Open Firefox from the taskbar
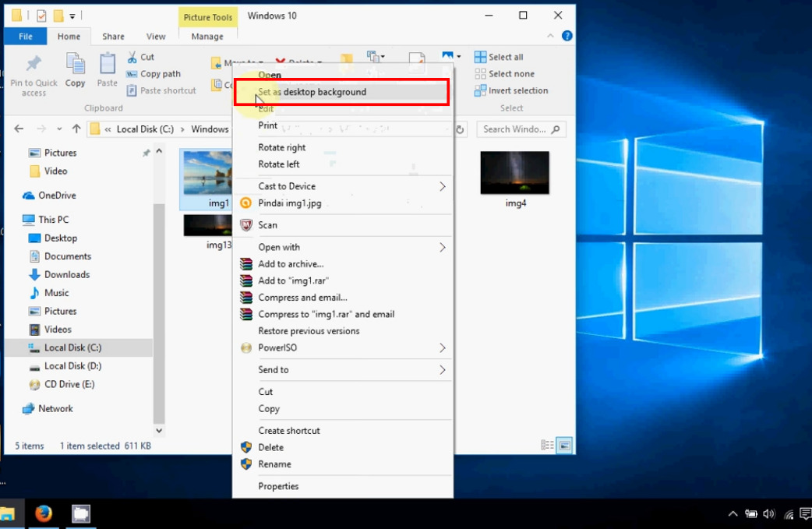 [x=44, y=513]
